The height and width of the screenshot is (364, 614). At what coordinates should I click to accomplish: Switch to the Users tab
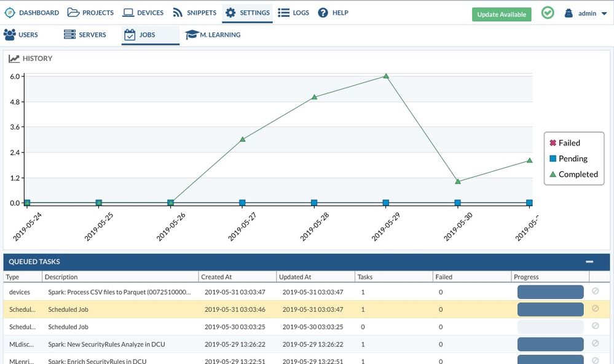pyautogui.click(x=22, y=35)
